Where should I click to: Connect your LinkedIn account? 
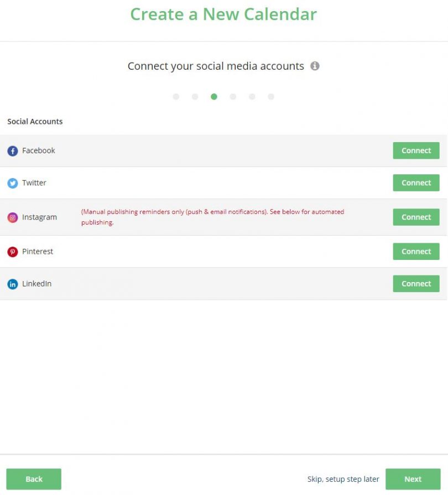coord(416,283)
